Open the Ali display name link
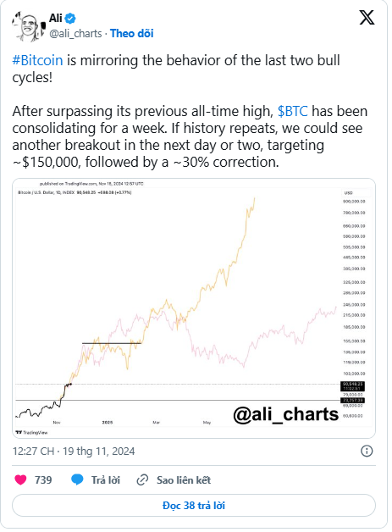Image resolution: width=392 pixels, height=532 pixels. 56,18
